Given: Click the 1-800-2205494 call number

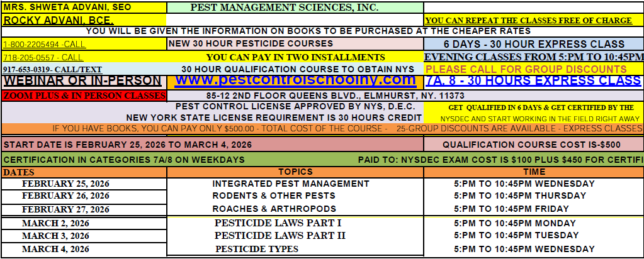Looking at the screenshot, I should pos(44,45).
